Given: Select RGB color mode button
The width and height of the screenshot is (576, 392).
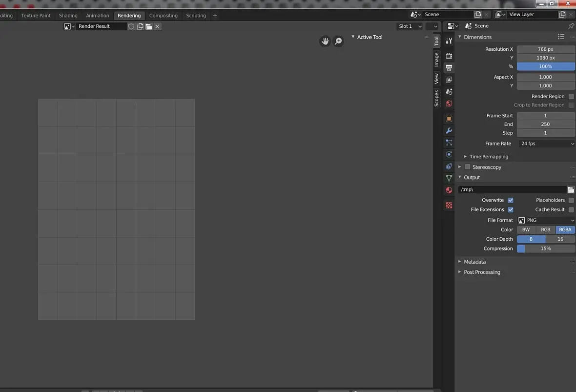Looking at the screenshot, I should pos(545,229).
